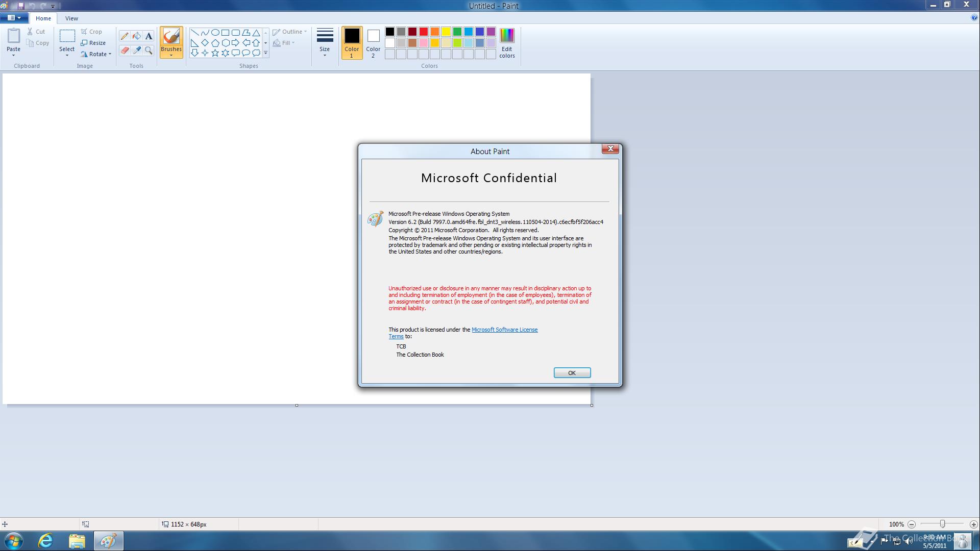Choose the Rounded rectangle shape
The width and height of the screenshot is (980, 551).
[x=236, y=32]
